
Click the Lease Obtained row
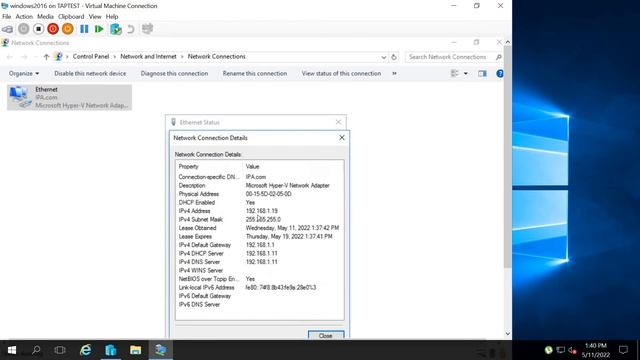(260, 228)
